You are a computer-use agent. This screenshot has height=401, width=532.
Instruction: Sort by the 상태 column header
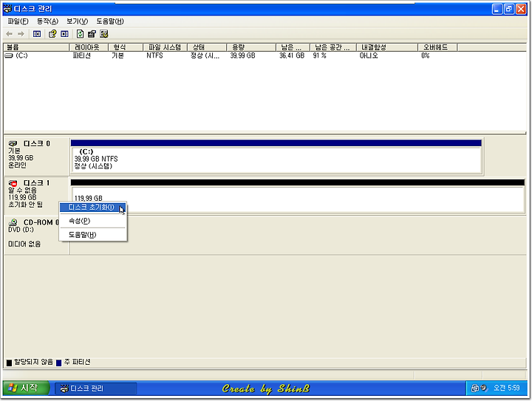(x=207, y=47)
